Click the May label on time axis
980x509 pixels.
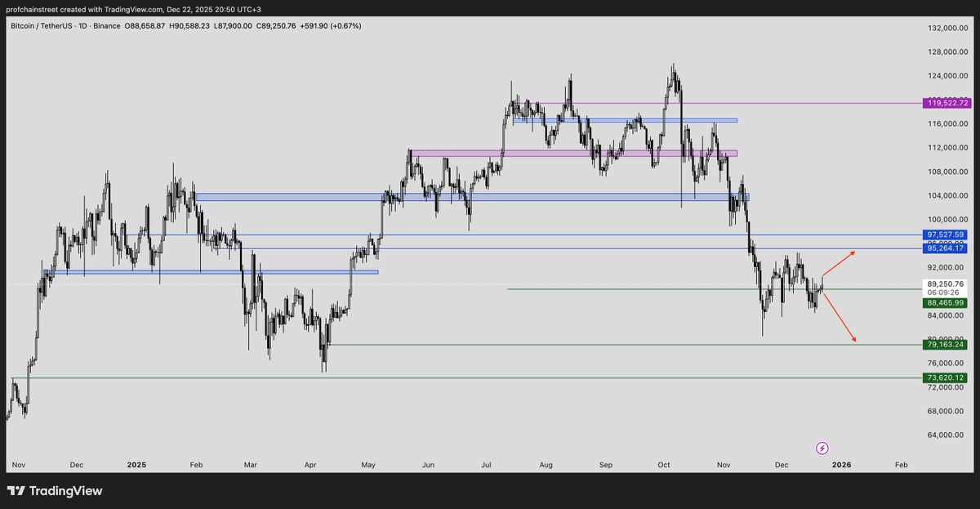[368, 465]
